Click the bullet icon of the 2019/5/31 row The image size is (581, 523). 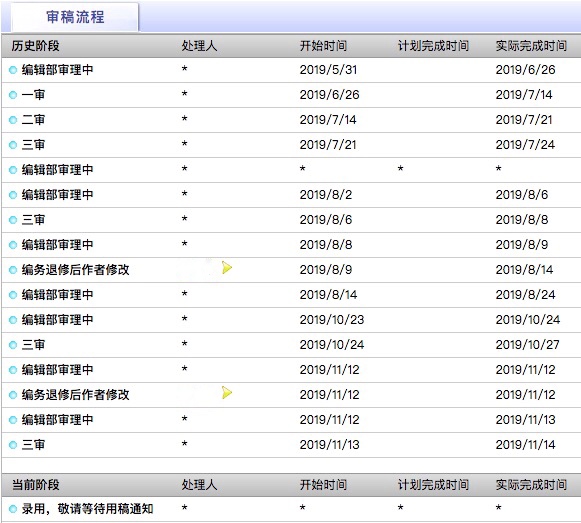pyautogui.click(x=13, y=70)
